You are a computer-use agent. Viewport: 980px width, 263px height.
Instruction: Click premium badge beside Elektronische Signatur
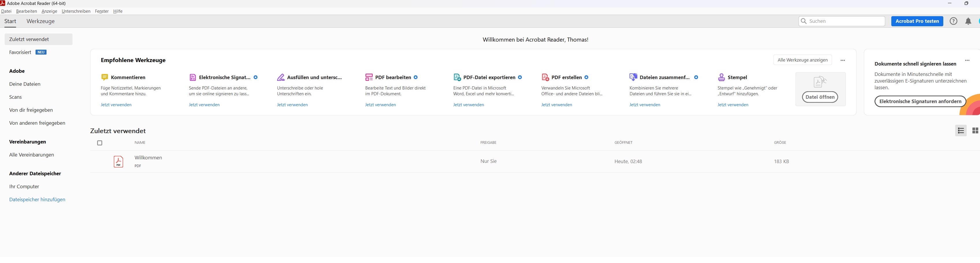point(256,78)
